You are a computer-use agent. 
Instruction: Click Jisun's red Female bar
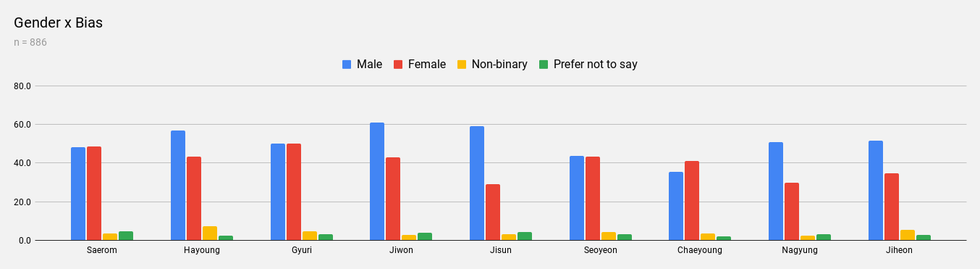(x=493, y=212)
